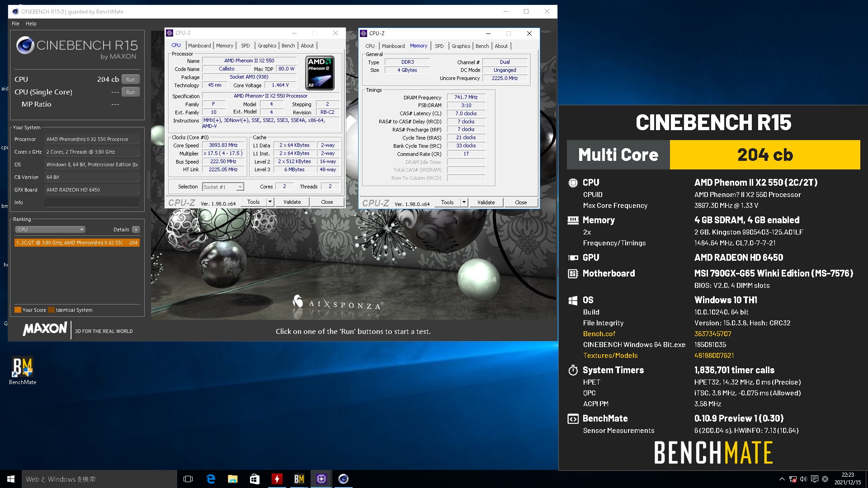Switch to Mainboard tab in left CPU-Z
The image size is (868, 488).
coord(199,46)
